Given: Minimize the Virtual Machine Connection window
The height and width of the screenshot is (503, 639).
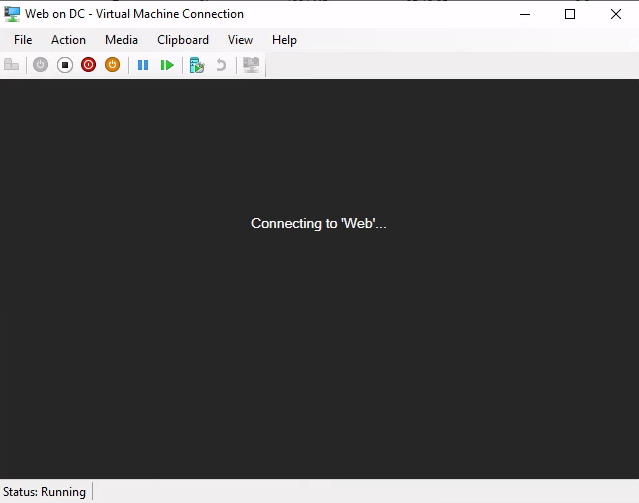Looking at the screenshot, I should pos(525,14).
